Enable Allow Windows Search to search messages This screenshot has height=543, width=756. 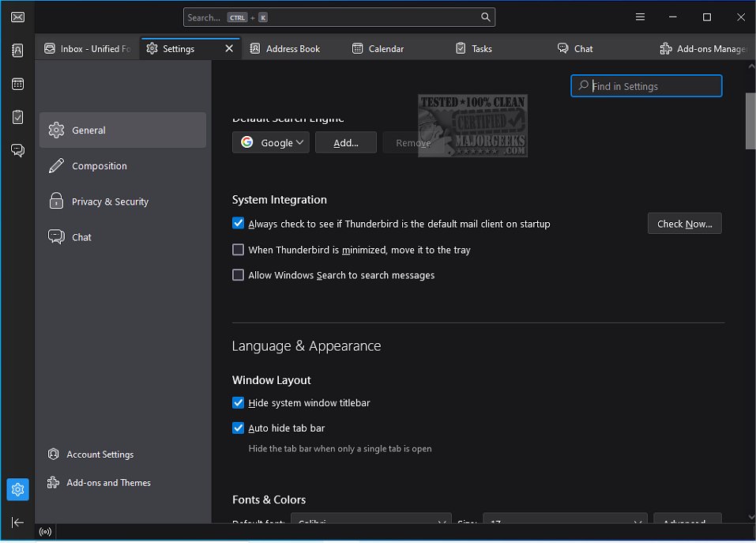click(238, 275)
